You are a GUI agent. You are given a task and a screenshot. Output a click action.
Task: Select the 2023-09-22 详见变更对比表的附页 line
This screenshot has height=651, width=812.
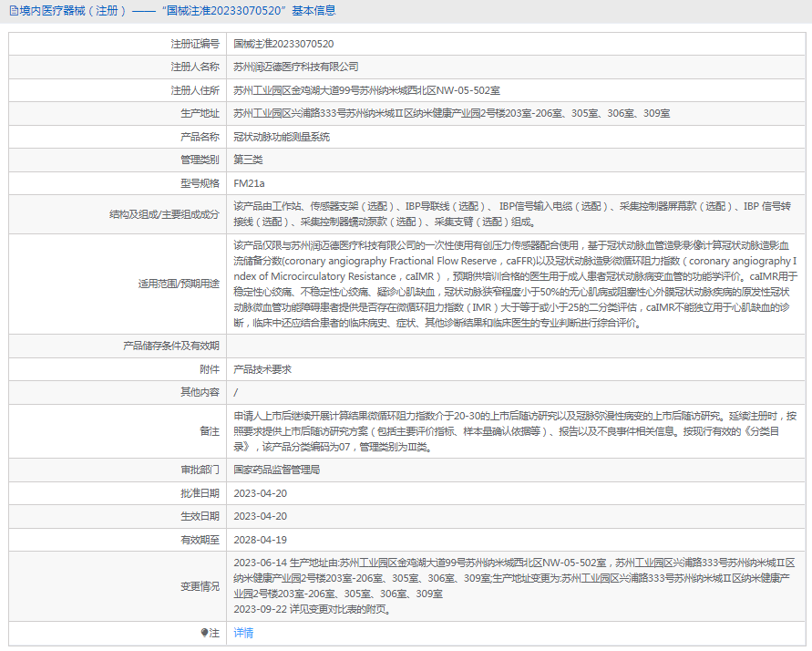313,609
